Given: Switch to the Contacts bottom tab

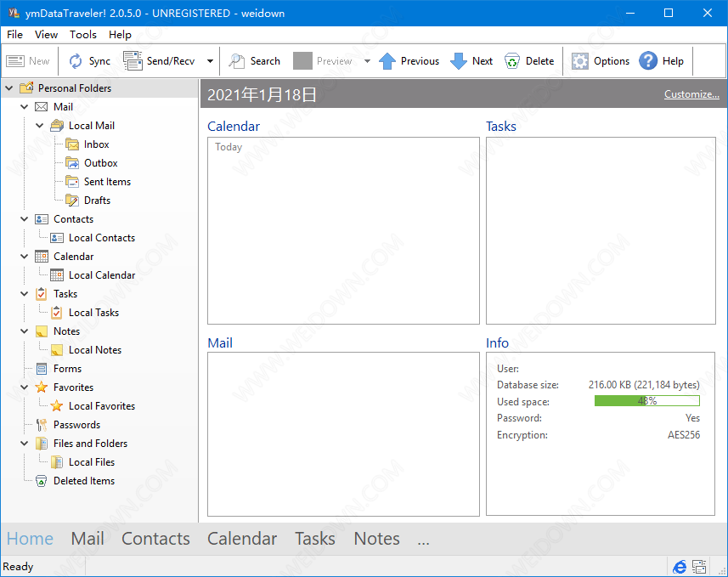Looking at the screenshot, I should (155, 539).
